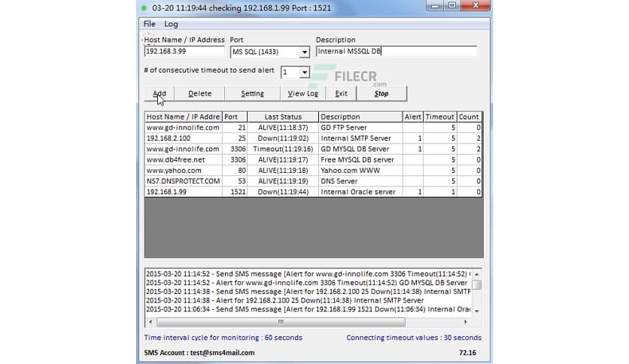The height and width of the screenshot is (364, 629).
Task: Click port 53 cell
Action: click(235, 181)
